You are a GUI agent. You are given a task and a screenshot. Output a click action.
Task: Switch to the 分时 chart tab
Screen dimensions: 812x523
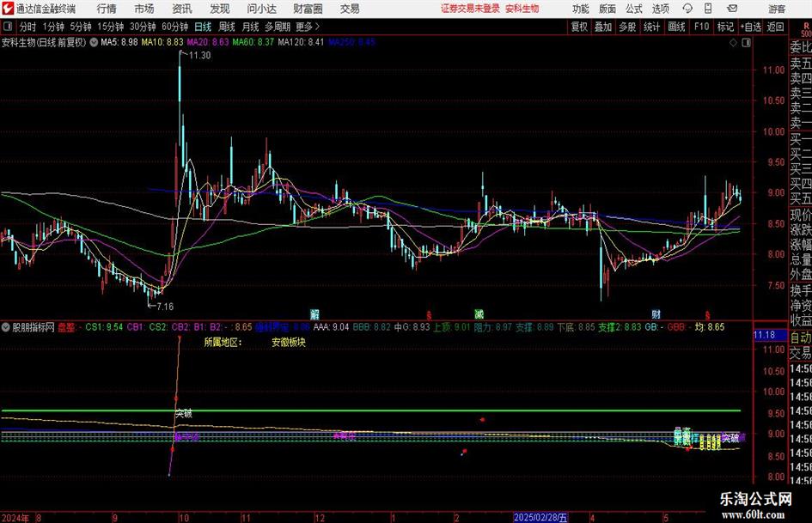(28, 27)
